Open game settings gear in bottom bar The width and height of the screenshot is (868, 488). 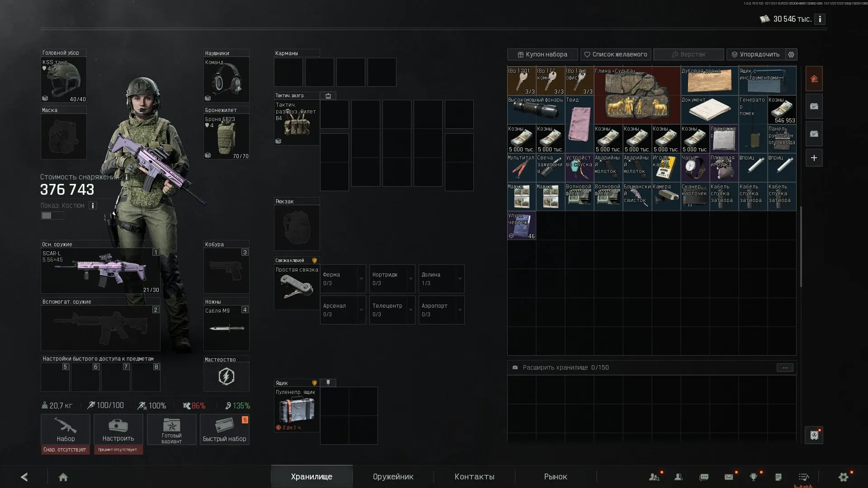[x=844, y=477]
